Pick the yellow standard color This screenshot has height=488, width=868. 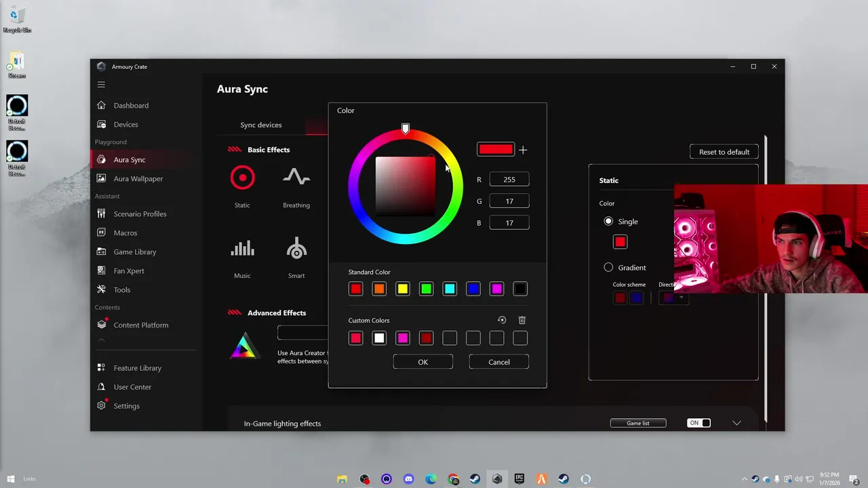[x=403, y=289]
